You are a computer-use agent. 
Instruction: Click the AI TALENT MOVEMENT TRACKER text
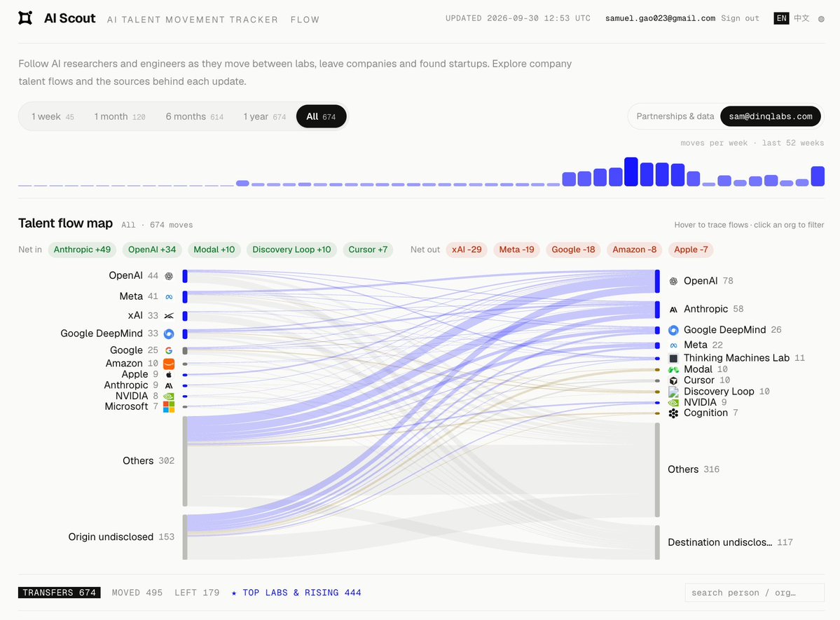193,20
